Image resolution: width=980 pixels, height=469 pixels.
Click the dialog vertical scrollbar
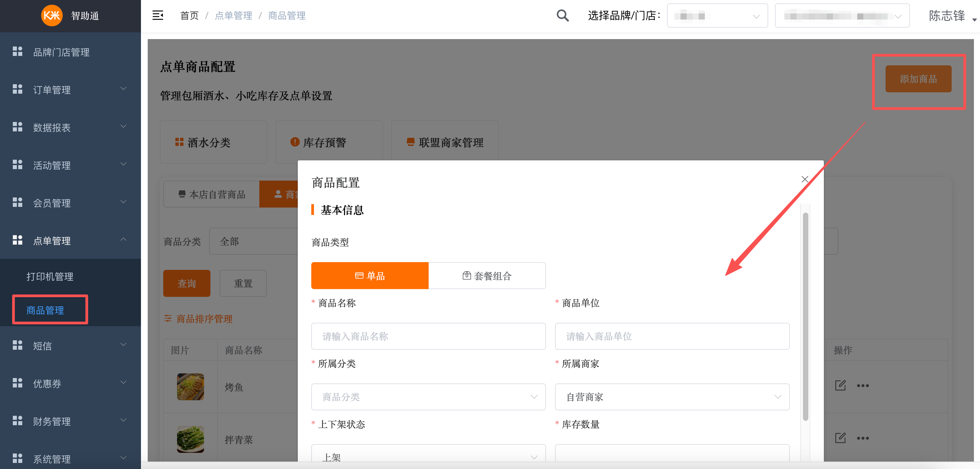tap(805, 316)
